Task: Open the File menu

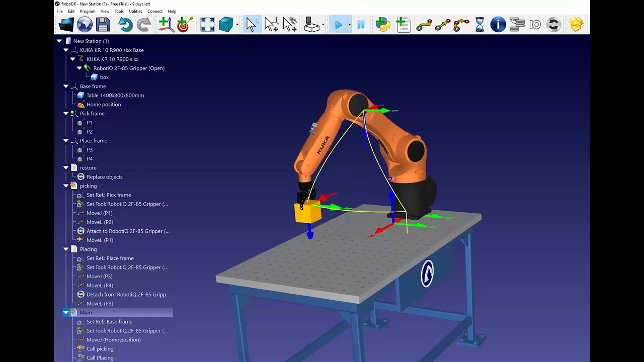Action: click(x=59, y=11)
